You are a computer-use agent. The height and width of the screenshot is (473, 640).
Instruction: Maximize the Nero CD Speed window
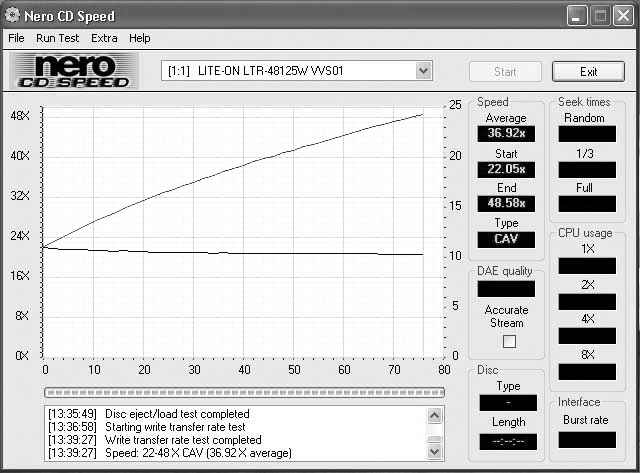tap(601, 16)
